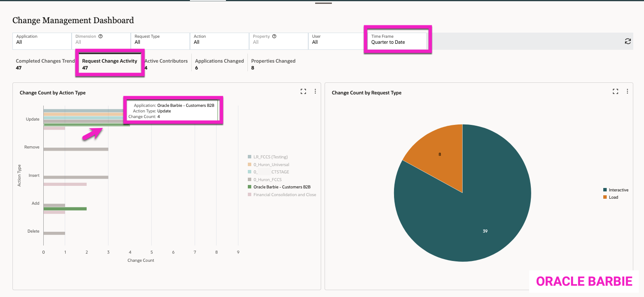This screenshot has width=644, height=297.
Task: Maximize the Change Count by Request Type chart
Action: pyautogui.click(x=615, y=91)
